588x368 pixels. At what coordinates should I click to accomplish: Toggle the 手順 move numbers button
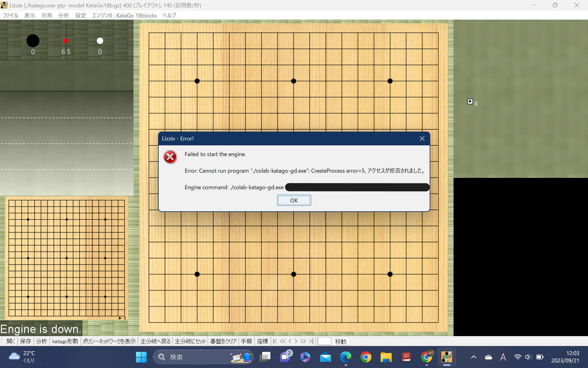point(247,341)
